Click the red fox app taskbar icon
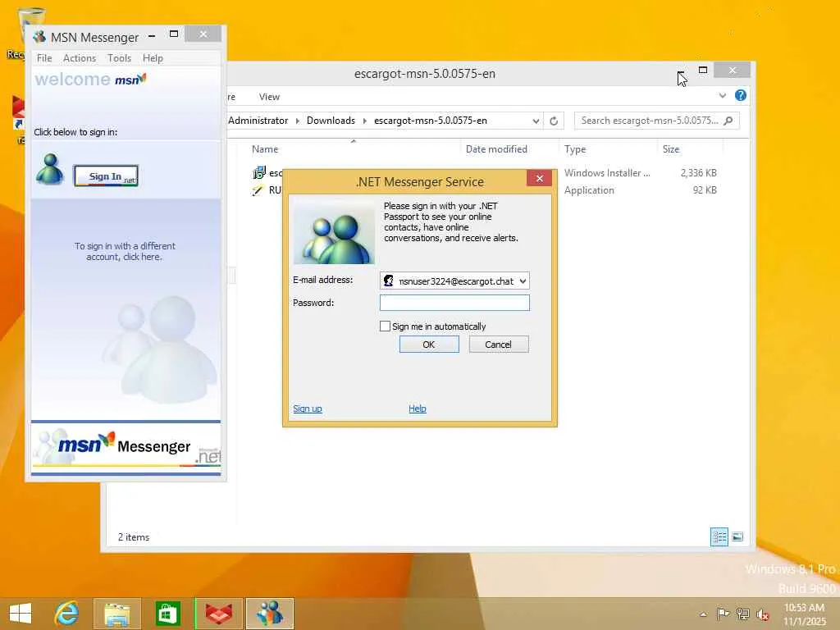Screen dimensions: 840x630 (x=218, y=614)
